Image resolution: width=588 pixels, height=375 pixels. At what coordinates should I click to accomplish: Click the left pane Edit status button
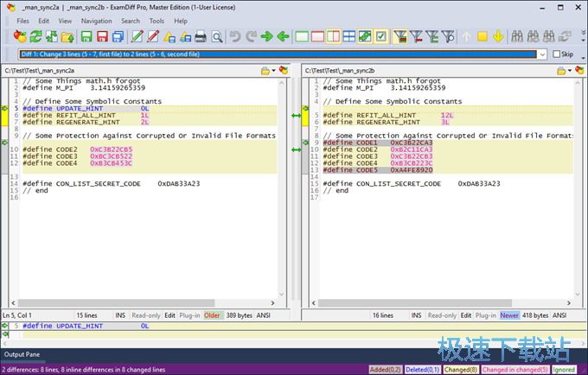170,315
